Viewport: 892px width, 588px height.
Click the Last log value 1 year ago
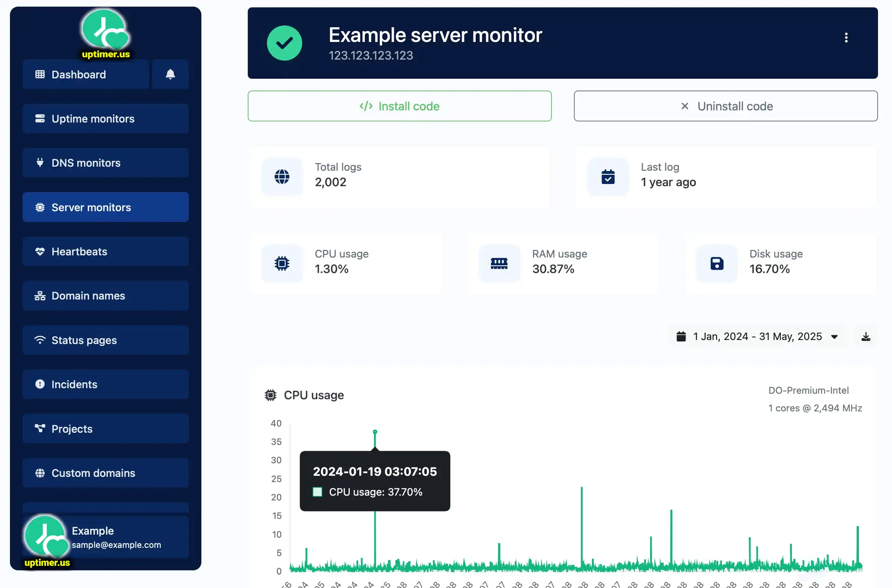(x=668, y=182)
